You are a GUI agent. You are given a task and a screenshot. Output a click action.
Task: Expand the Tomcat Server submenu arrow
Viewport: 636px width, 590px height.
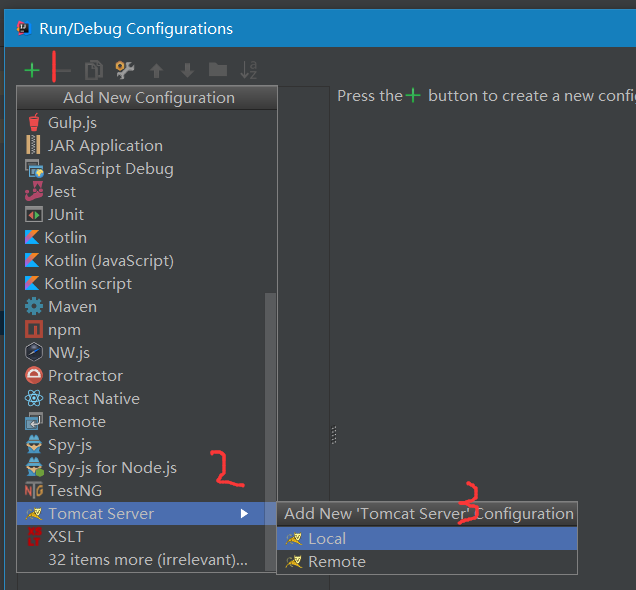tap(244, 514)
